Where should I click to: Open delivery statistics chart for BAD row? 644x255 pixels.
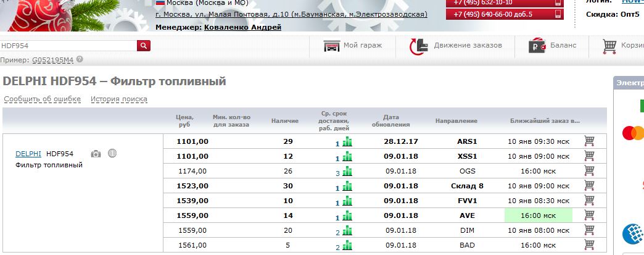pos(347,245)
